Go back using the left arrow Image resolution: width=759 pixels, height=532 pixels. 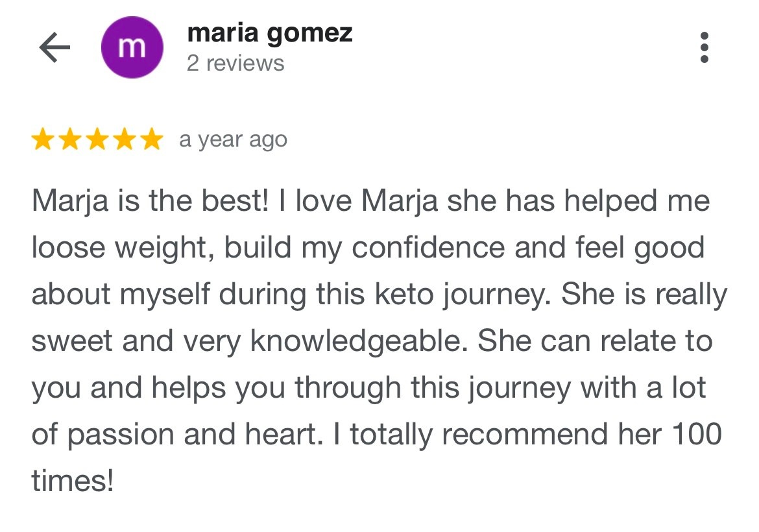[x=54, y=47]
